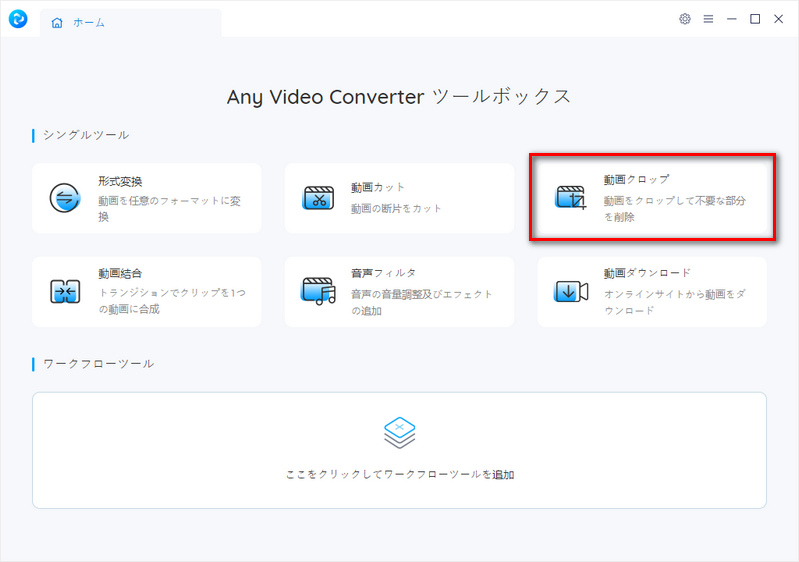Open the 動画カット tool title

click(x=378, y=188)
